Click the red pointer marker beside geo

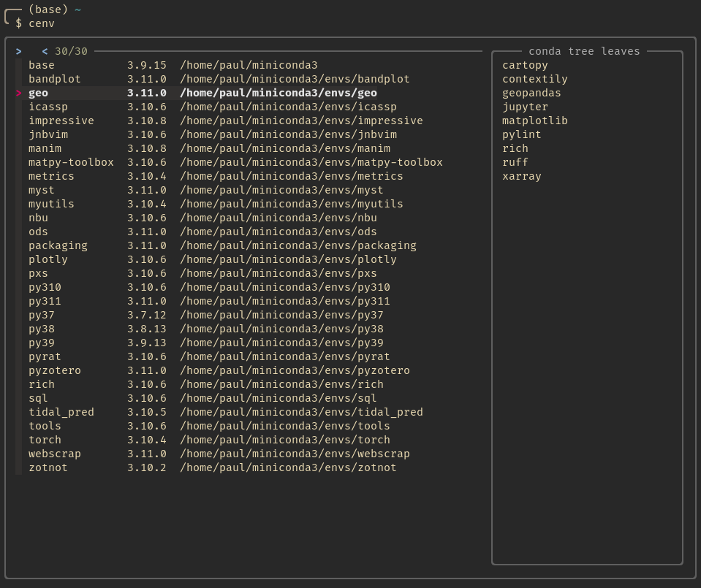[19, 93]
